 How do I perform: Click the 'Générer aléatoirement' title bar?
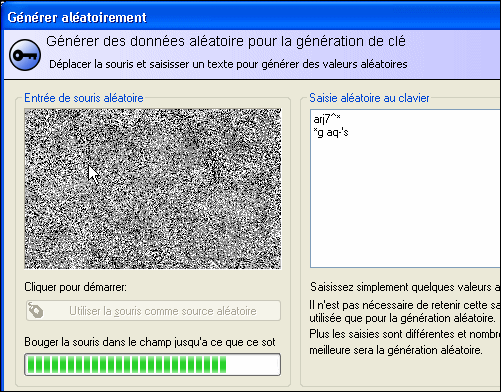250,17
